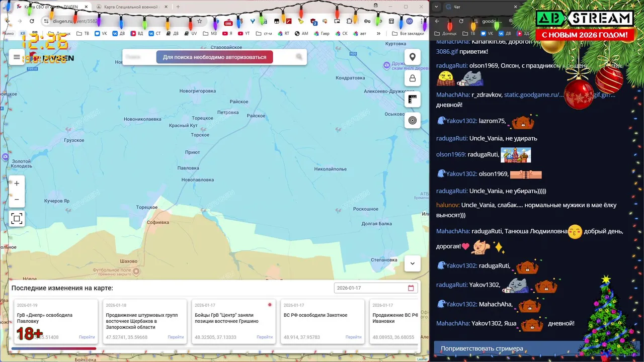Click 'Перейти' on the Гришино card
644x362 pixels.
click(265, 337)
